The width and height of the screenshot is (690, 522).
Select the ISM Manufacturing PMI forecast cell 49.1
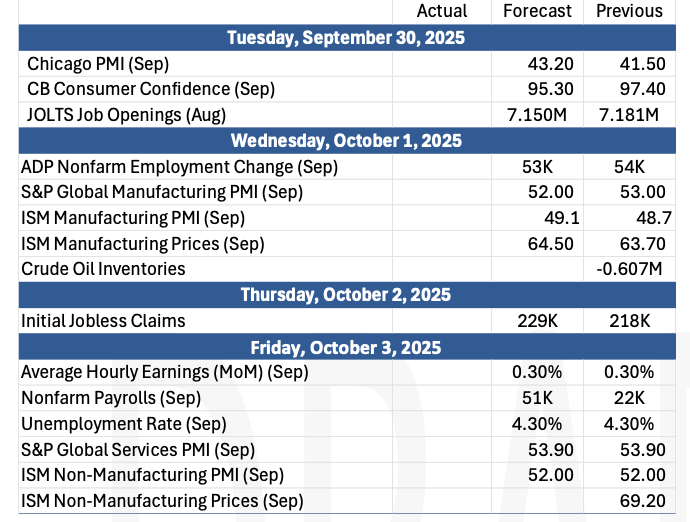point(557,217)
